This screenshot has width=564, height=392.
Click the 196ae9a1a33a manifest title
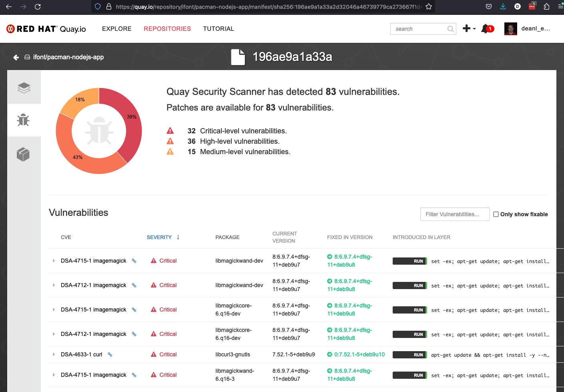[292, 57]
